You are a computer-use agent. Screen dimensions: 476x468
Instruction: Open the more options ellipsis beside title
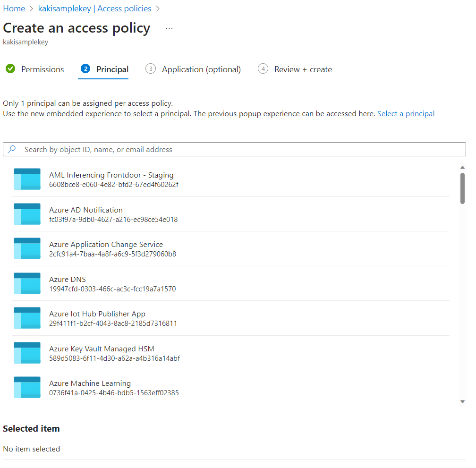click(x=170, y=28)
